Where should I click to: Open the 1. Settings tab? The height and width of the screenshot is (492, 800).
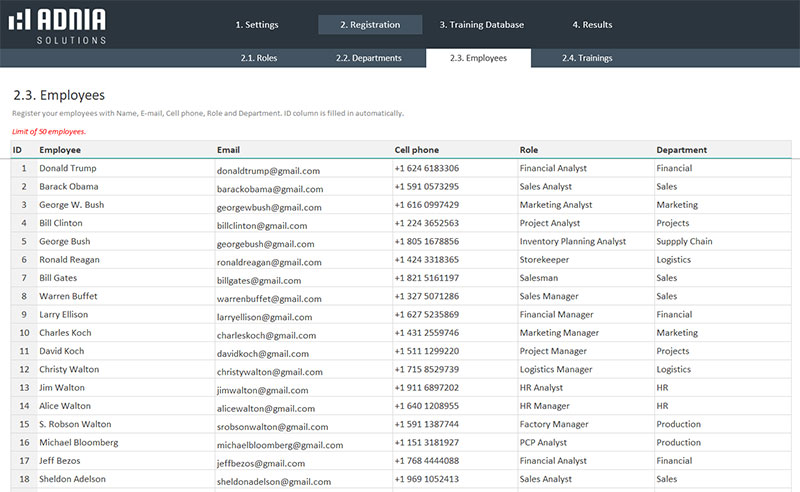[x=257, y=25]
